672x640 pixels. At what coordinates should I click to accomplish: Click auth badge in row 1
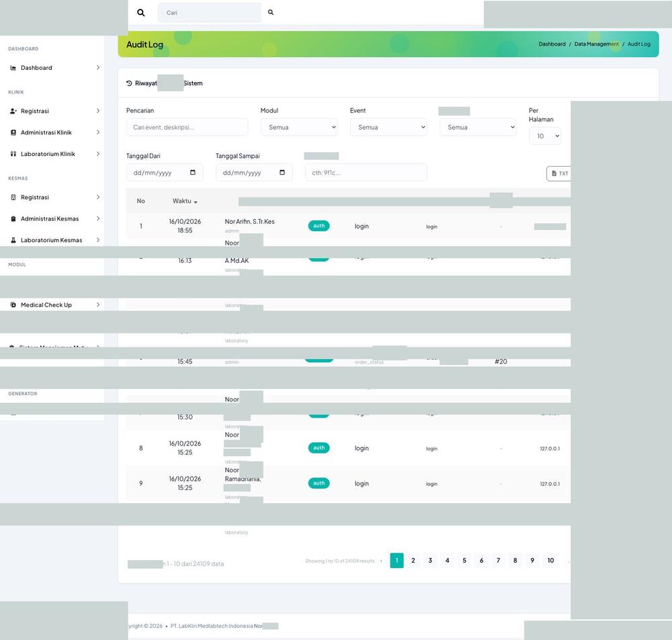(319, 226)
